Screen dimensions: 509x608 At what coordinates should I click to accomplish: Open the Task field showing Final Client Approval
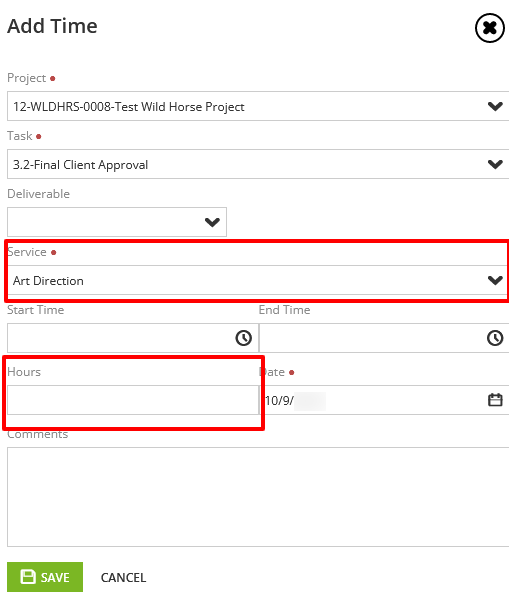tap(258, 164)
